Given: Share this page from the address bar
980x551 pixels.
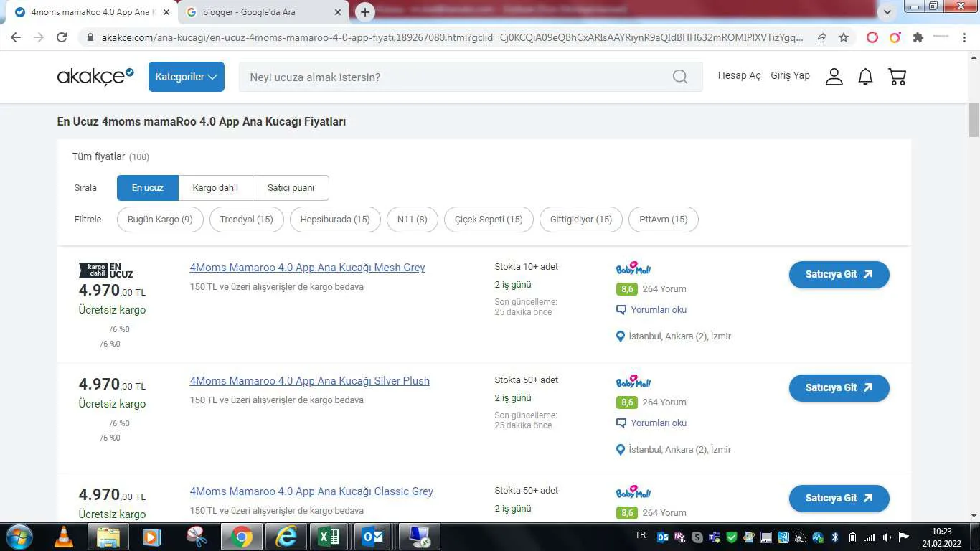Looking at the screenshot, I should [x=821, y=38].
